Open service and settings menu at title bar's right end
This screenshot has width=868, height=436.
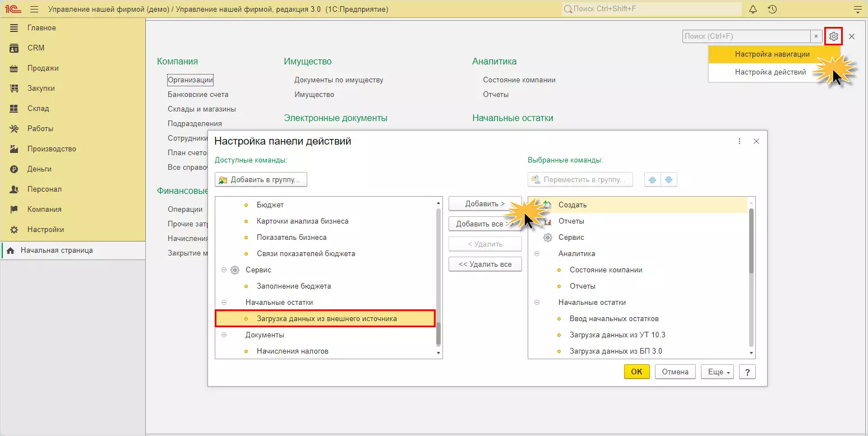click(857, 9)
